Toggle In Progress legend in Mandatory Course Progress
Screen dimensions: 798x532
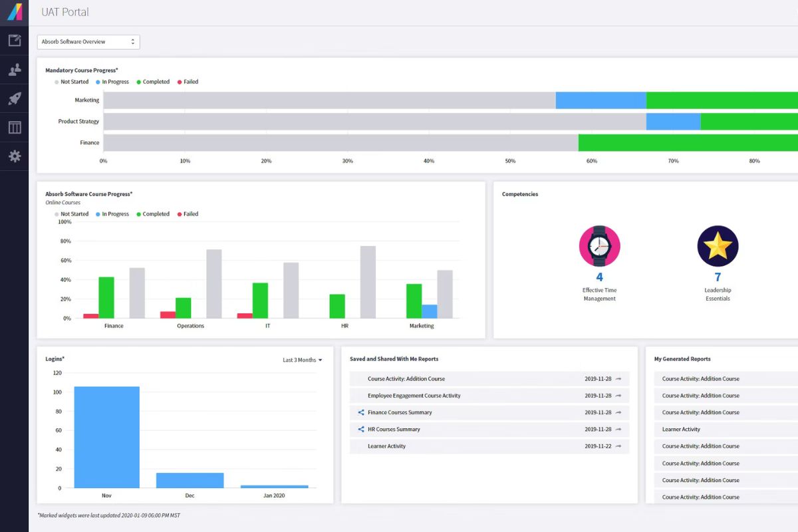point(112,82)
